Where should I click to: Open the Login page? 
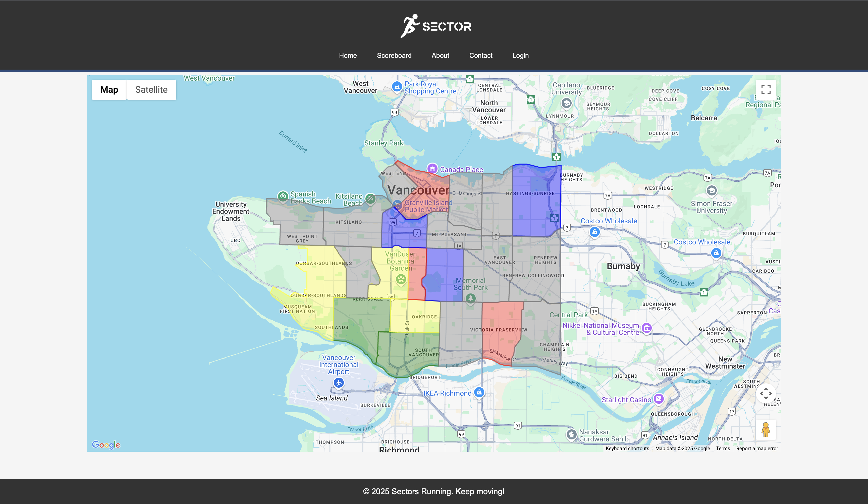click(x=520, y=56)
